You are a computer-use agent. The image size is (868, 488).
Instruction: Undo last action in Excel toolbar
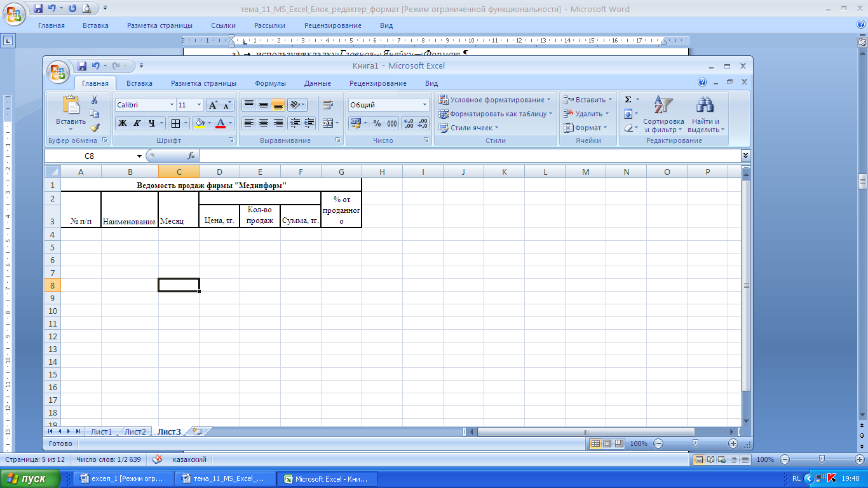click(x=96, y=65)
